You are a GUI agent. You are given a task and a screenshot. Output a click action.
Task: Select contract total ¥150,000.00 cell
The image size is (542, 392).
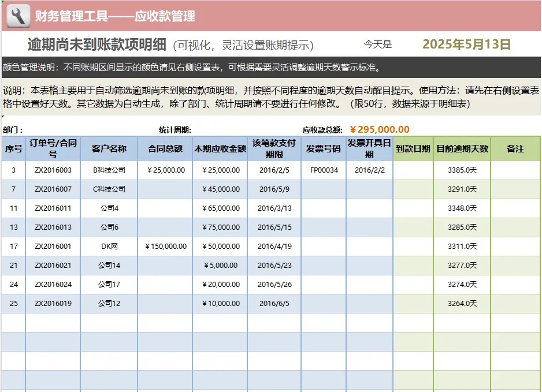coord(166,247)
